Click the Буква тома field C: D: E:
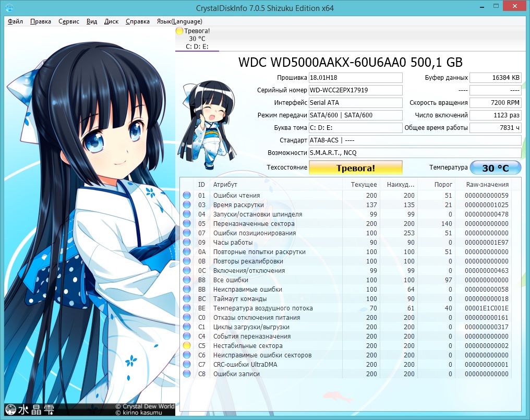 pyautogui.click(x=356, y=127)
